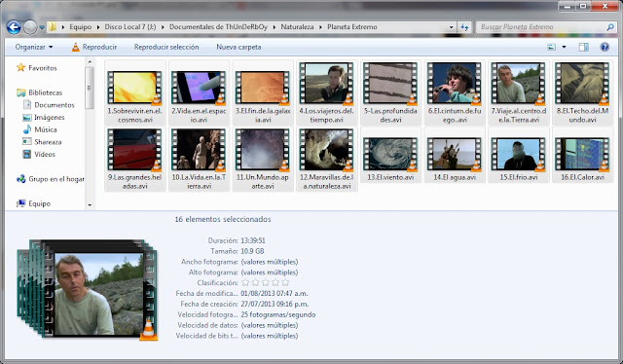The image size is (623, 364).
Task: Click the Fecha de modifica... value 01/08/2013
Action: coord(275,294)
